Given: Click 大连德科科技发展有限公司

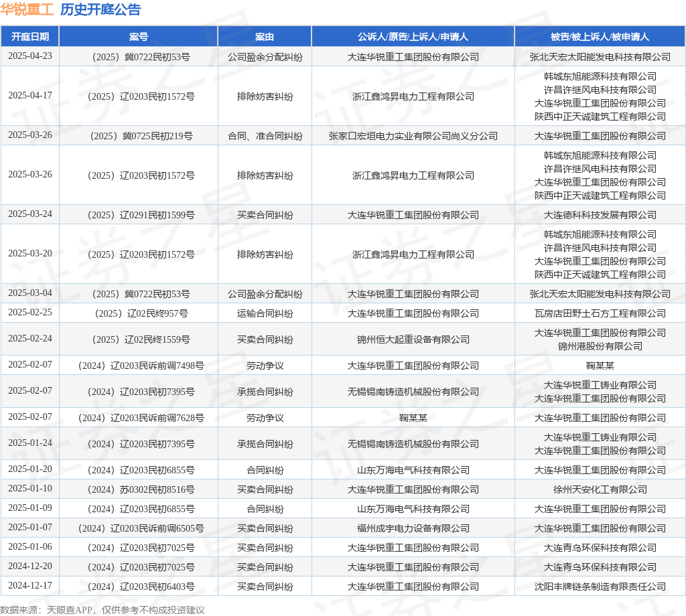Looking at the screenshot, I should [600, 215].
